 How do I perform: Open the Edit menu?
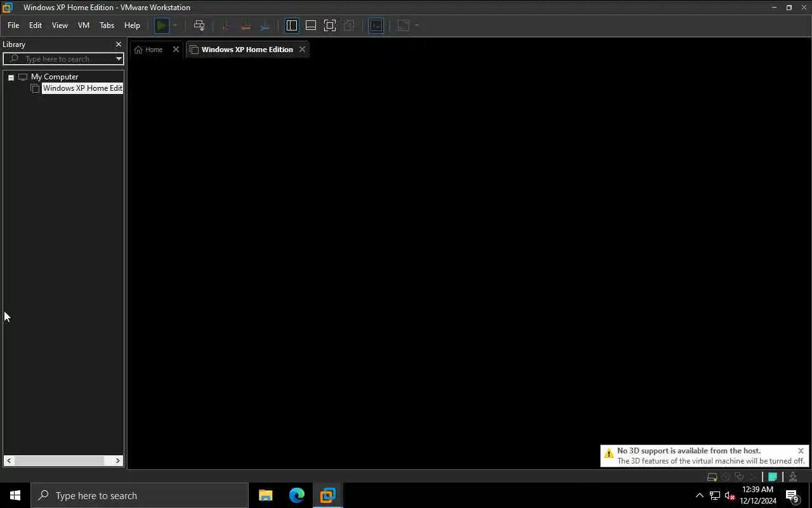(x=36, y=25)
